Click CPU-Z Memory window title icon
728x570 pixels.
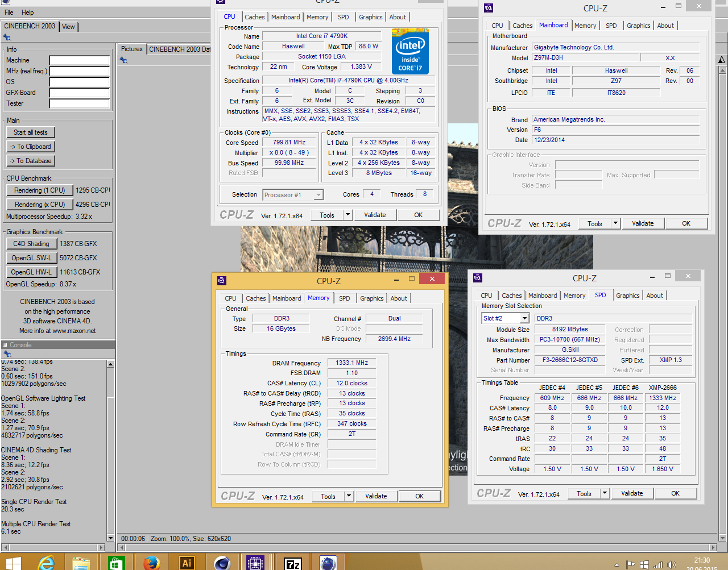click(x=222, y=280)
